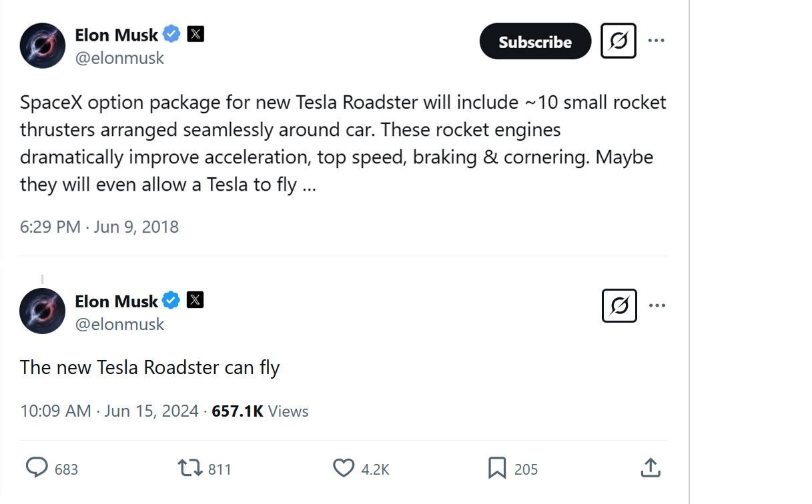Open more options on second tweet
812x504 pixels.
coord(657,305)
